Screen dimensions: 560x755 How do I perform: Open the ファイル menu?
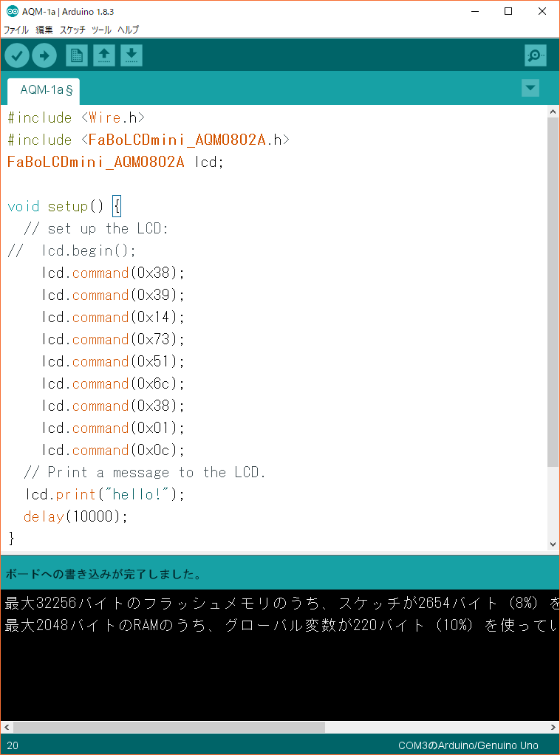click(16, 30)
